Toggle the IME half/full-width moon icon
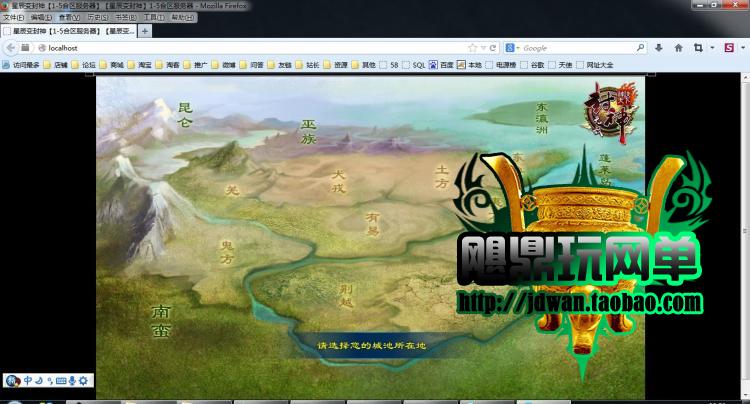This screenshot has height=404, width=750. [39, 381]
